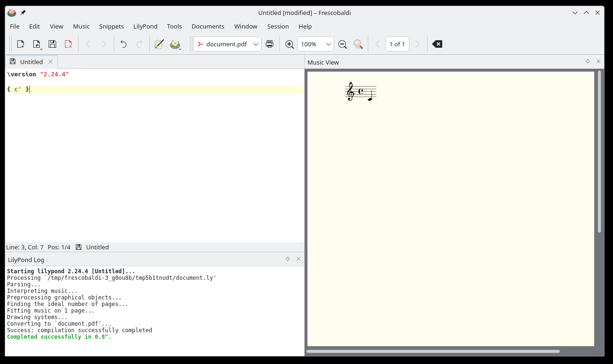Pin the window with pushpin icon

pyautogui.click(x=23, y=13)
